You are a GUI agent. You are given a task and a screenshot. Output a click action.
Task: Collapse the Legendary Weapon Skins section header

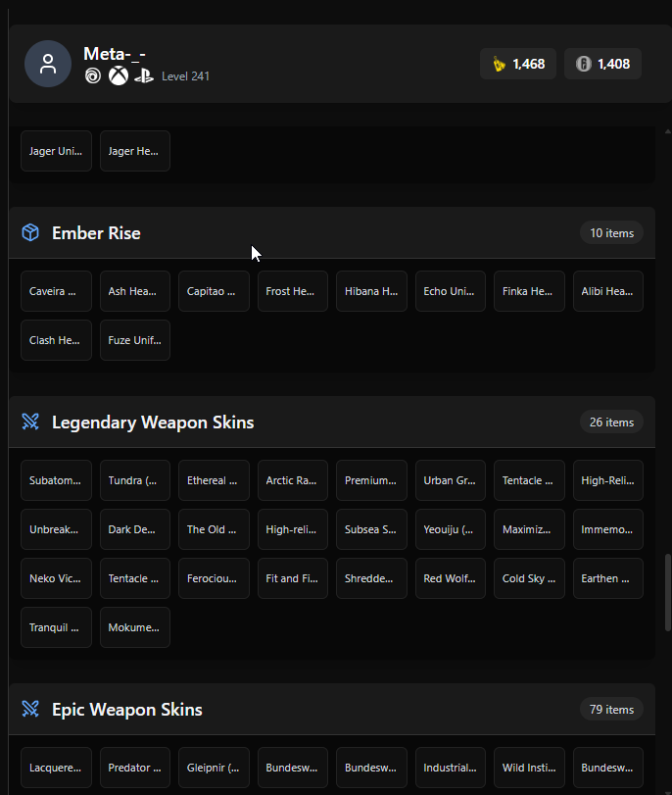click(x=332, y=422)
